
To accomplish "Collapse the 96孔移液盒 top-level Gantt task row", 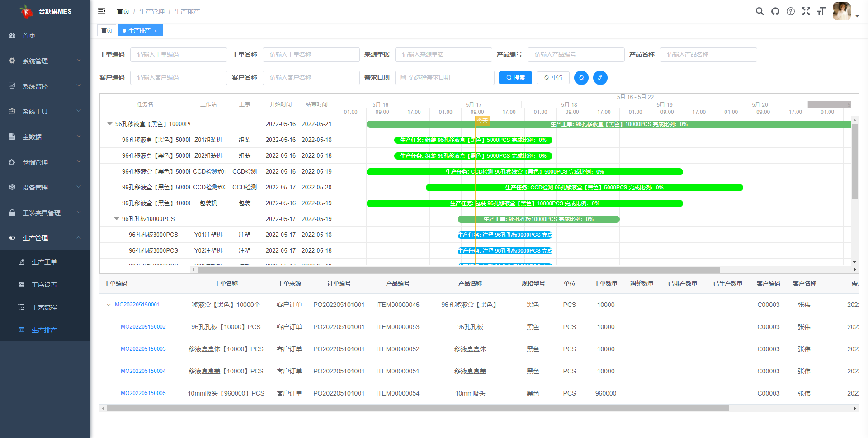I will tap(109, 124).
